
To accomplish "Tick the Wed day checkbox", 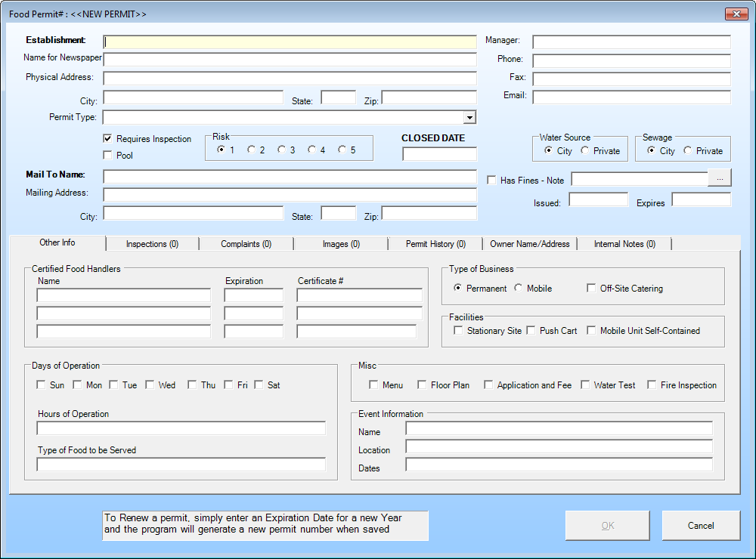I will 150,385.
